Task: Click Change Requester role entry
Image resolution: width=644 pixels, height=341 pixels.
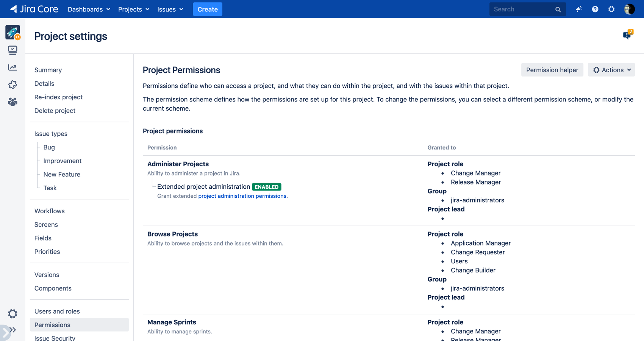Action: (x=478, y=252)
